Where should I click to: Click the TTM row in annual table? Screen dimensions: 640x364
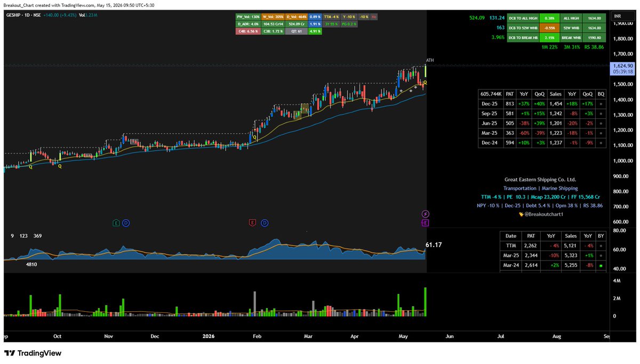pos(553,246)
